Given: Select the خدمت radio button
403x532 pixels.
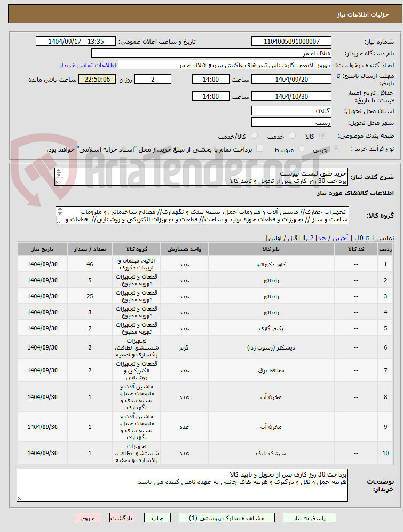Looking at the screenshot, I should [292, 136].
